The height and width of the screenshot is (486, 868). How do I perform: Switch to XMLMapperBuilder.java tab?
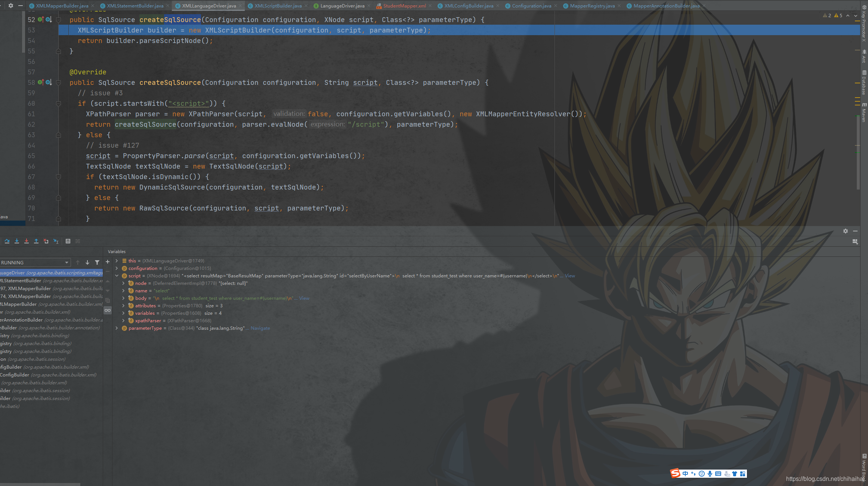pos(62,6)
